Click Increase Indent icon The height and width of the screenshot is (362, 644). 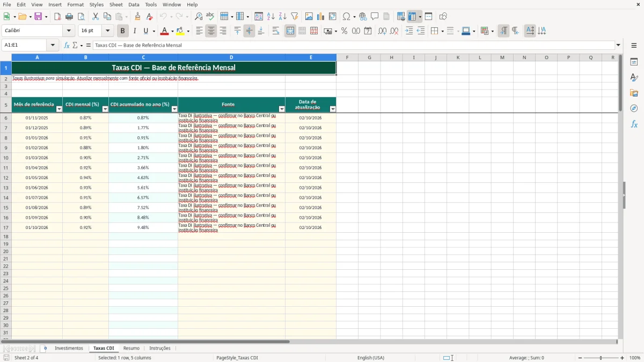[x=409, y=31]
